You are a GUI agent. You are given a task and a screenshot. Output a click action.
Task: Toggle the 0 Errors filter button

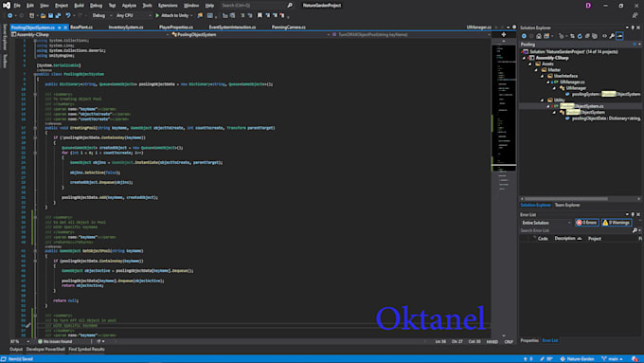(x=587, y=223)
